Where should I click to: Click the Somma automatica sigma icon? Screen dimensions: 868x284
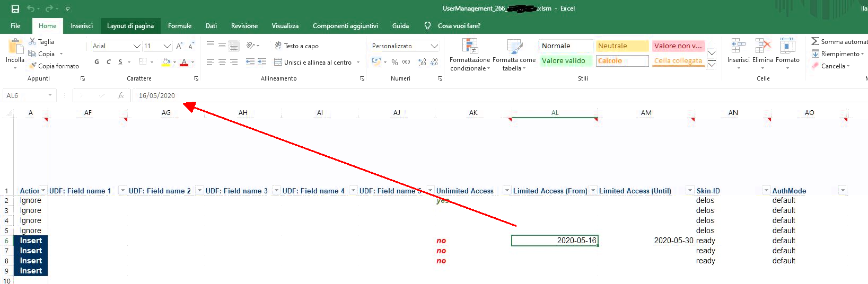pyautogui.click(x=815, y=41)
